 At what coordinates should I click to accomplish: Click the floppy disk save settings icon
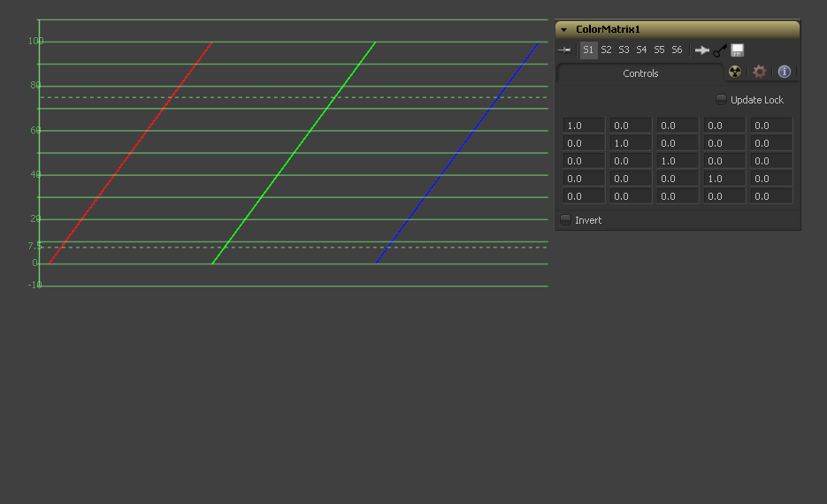click(738, 50)
